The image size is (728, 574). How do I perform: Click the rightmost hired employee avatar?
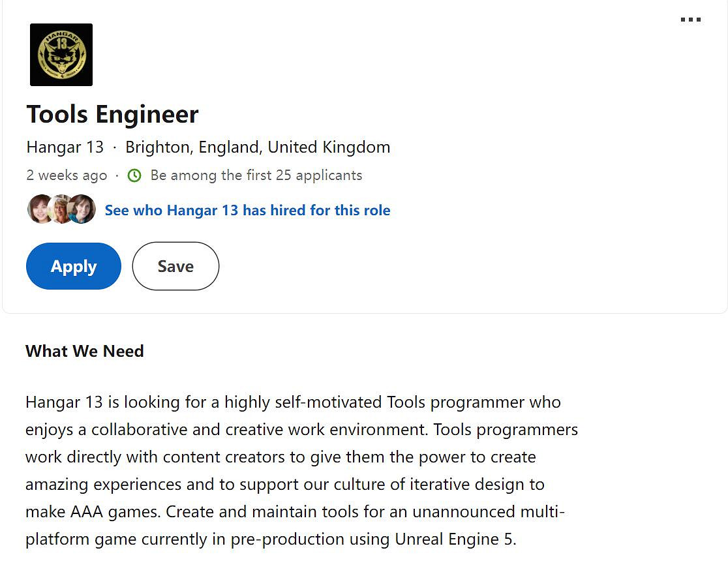pos(83,209)
